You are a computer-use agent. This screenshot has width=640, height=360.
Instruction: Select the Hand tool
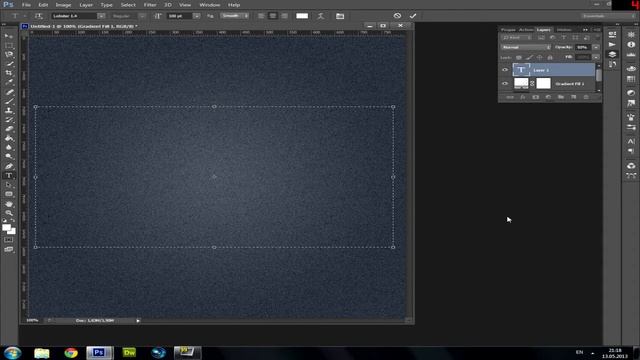tap(9, 204)
